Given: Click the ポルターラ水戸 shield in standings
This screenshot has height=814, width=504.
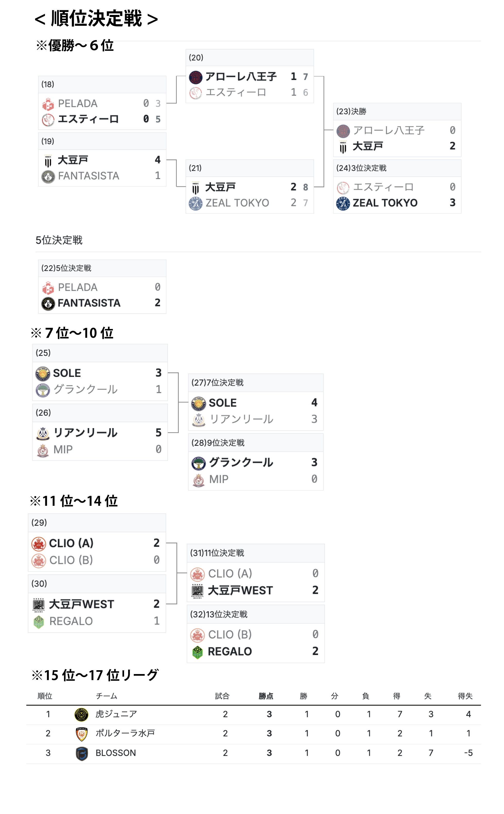Looking at the screenshot, I should point(81,734).
